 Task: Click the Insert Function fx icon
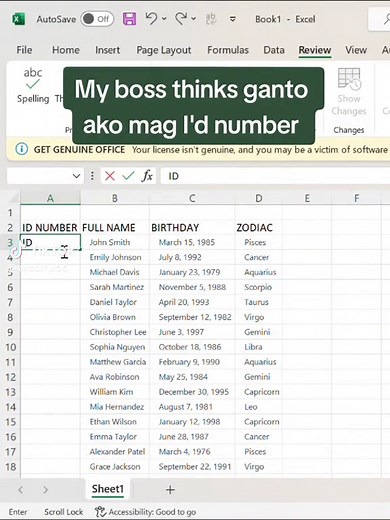[147, 176]
